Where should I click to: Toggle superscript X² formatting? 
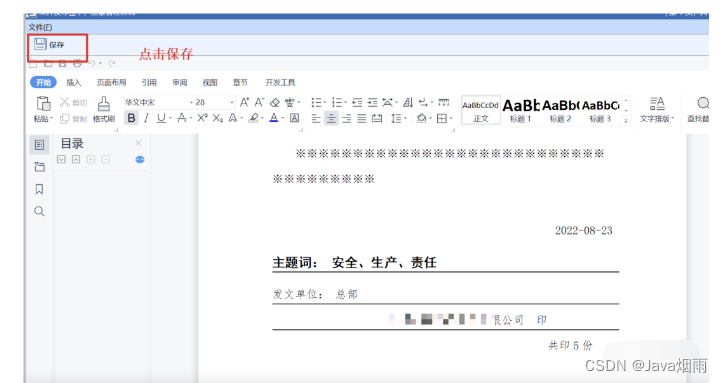point(202,118)
